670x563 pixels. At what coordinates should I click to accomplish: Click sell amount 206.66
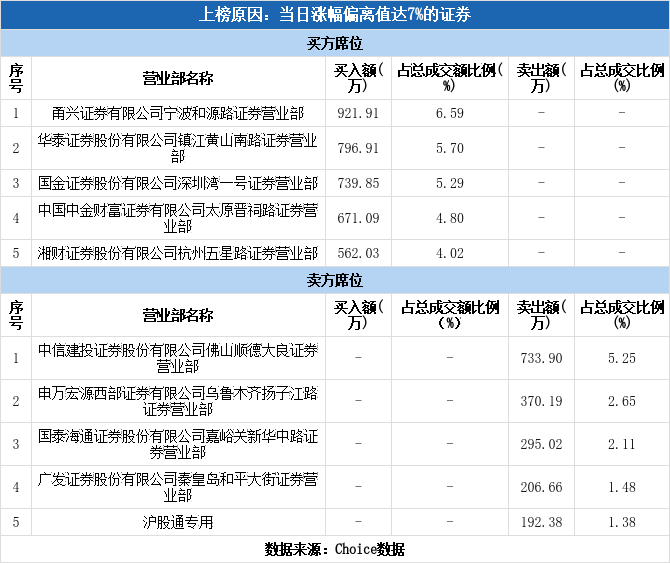point(541,487)
